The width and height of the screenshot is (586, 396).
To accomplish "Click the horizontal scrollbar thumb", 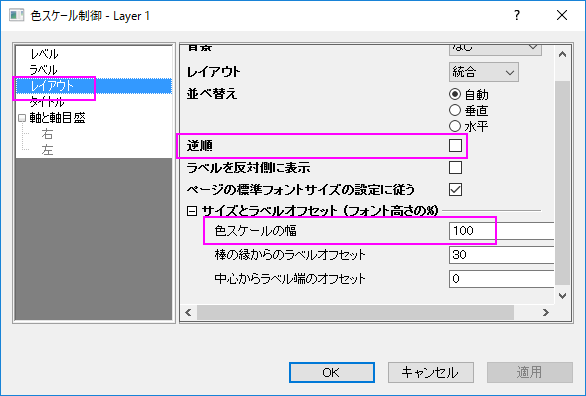I will (x=355, y=312).
